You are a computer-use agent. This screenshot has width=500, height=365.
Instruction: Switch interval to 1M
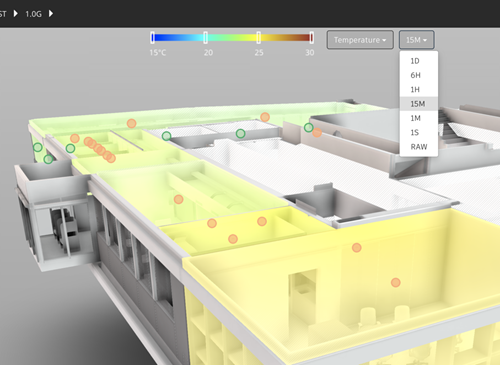[419, 118]
